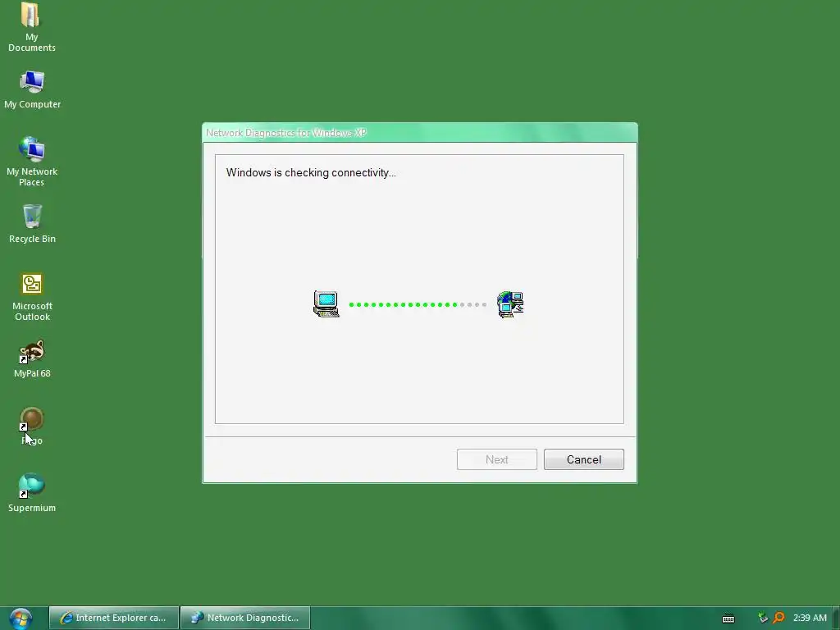This screenshot has height=630, width=840.
Task: Open the My Computer desktop icon
Action: (x=32, y=89)
